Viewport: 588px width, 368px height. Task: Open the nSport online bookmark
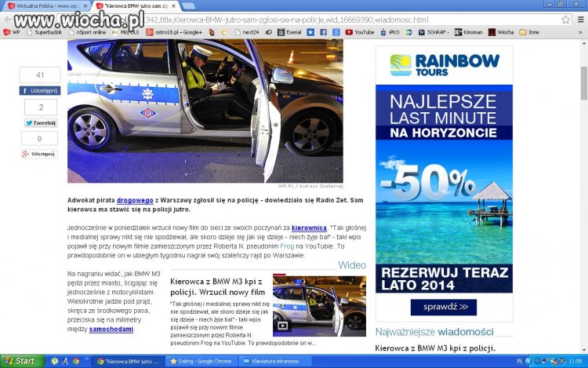[x=87, y=32]
